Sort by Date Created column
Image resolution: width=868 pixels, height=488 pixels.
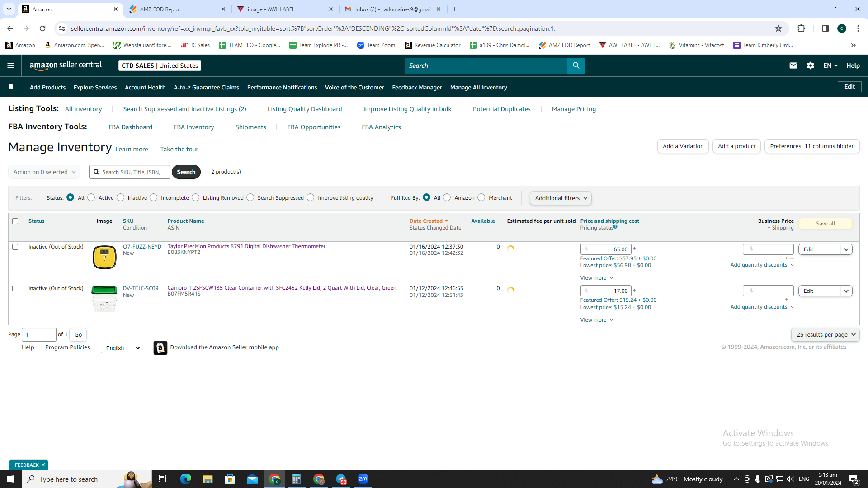[x=429, y=221]
